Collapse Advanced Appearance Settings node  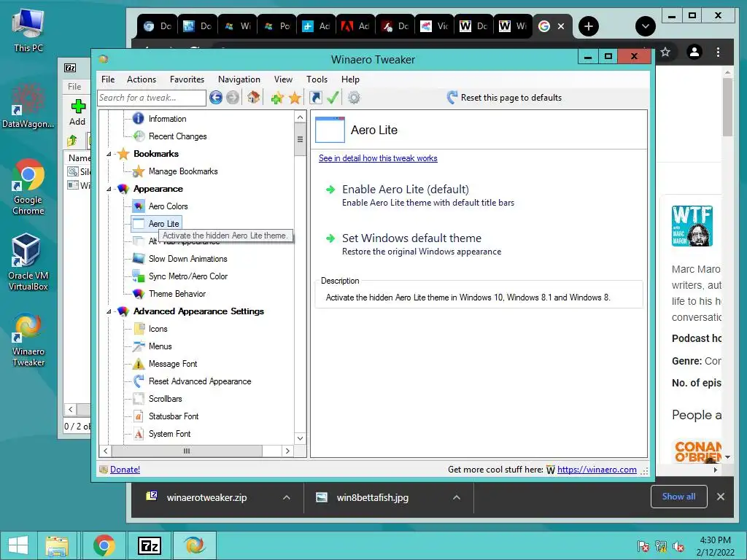coord(109,311)
